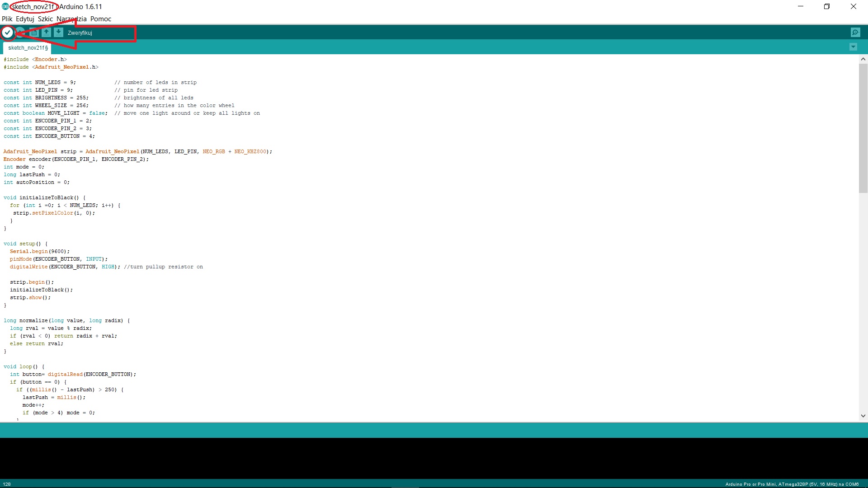Screen dimensions: 868x488
Task: Click the Upload arrow icon
Action: [x=21, y=32]
